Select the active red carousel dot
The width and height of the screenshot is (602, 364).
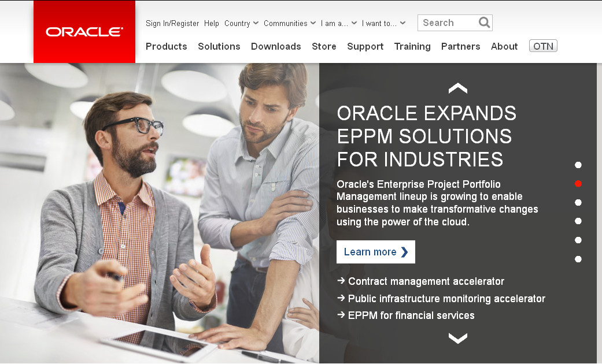[x=578, y=184]
